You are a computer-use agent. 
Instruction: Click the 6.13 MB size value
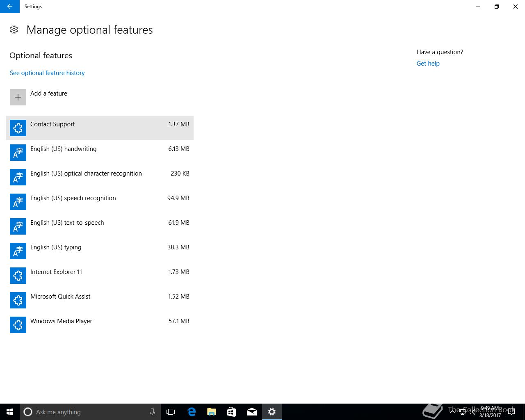click(179, 149)
